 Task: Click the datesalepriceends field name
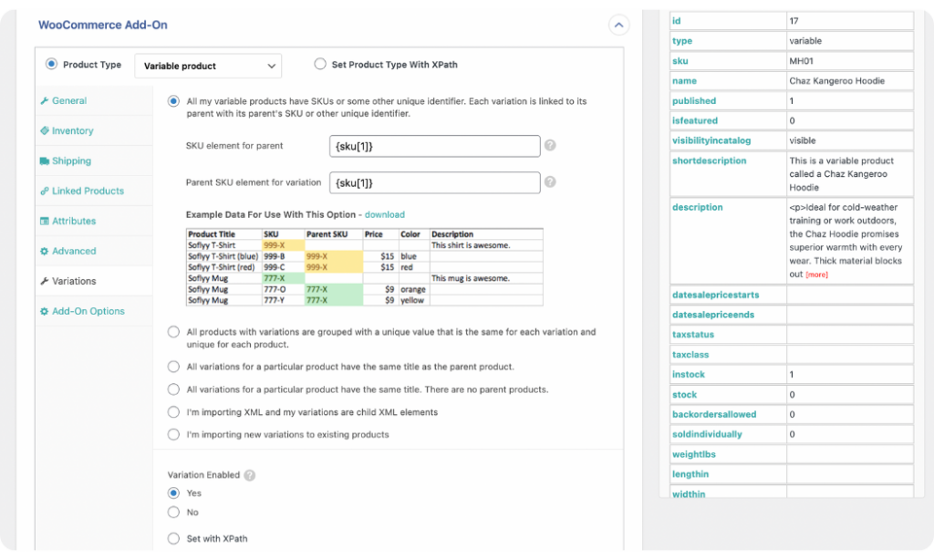point(713,315)
